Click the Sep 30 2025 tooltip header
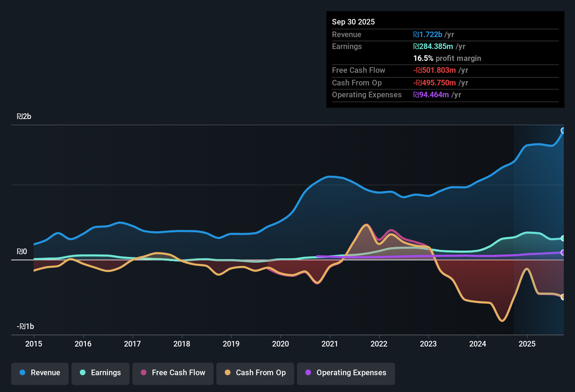 coord(353,22)
